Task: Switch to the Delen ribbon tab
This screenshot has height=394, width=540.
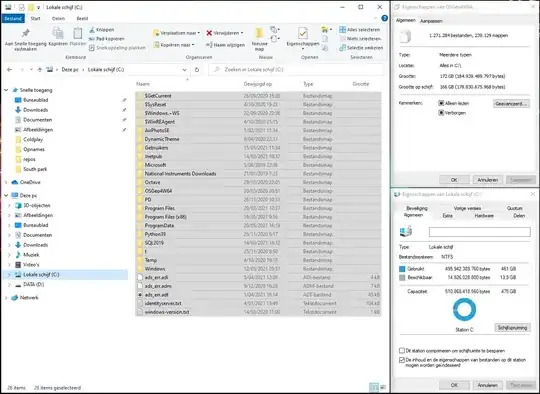Action: tap(58, 19)
